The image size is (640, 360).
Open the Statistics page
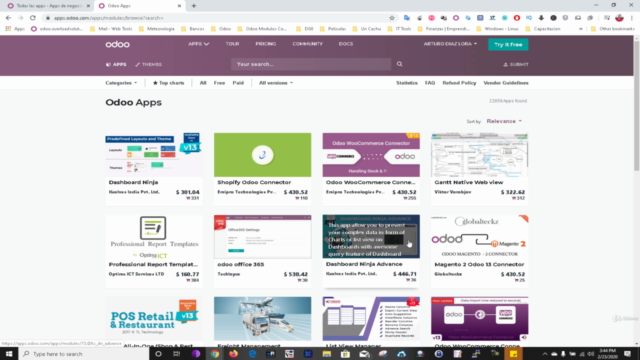click(407, 83)
